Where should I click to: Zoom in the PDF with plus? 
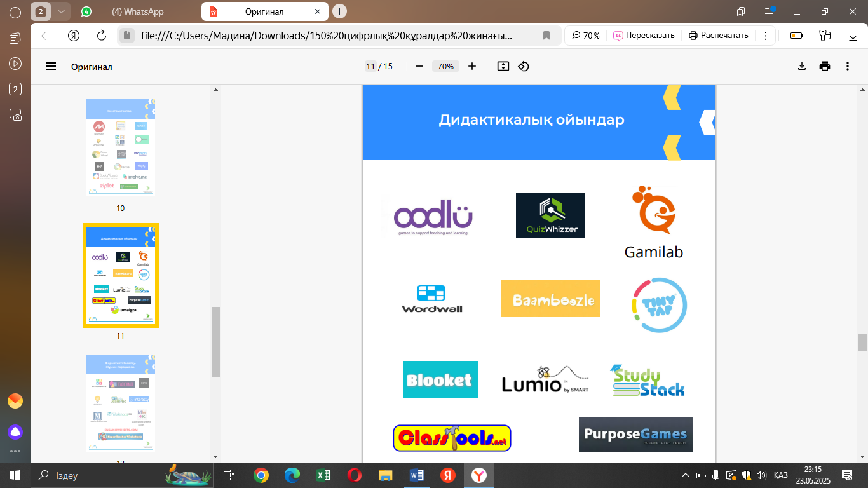[472, 66]
